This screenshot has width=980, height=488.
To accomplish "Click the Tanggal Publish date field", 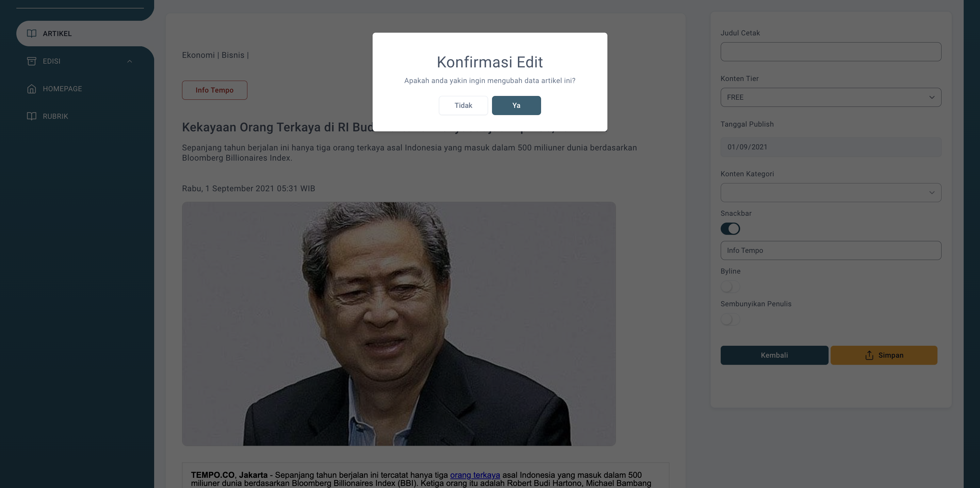I will 831,147.
